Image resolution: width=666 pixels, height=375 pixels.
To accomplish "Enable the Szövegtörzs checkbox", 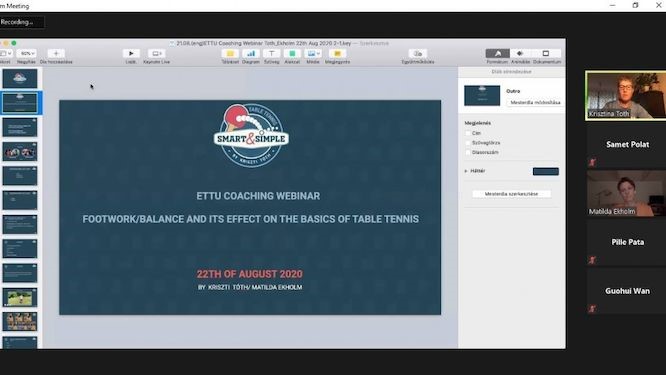I will pos(468,143).
